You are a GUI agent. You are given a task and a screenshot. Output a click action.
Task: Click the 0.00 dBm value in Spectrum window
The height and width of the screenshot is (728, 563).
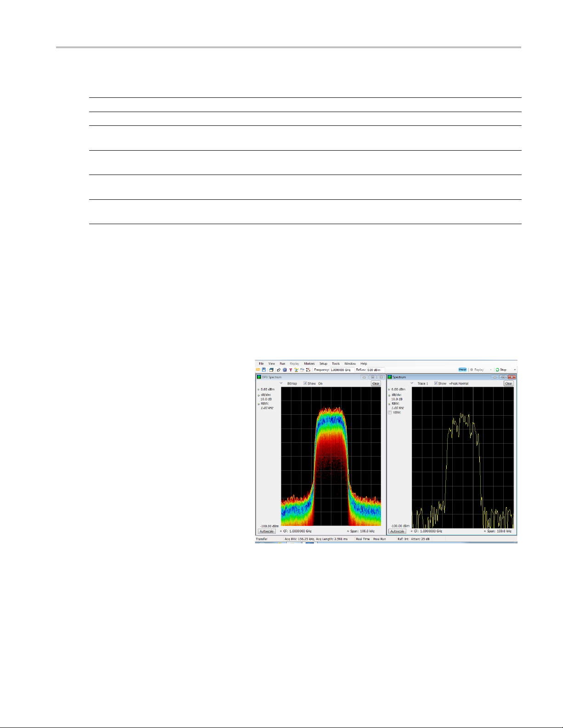(398, 389)
